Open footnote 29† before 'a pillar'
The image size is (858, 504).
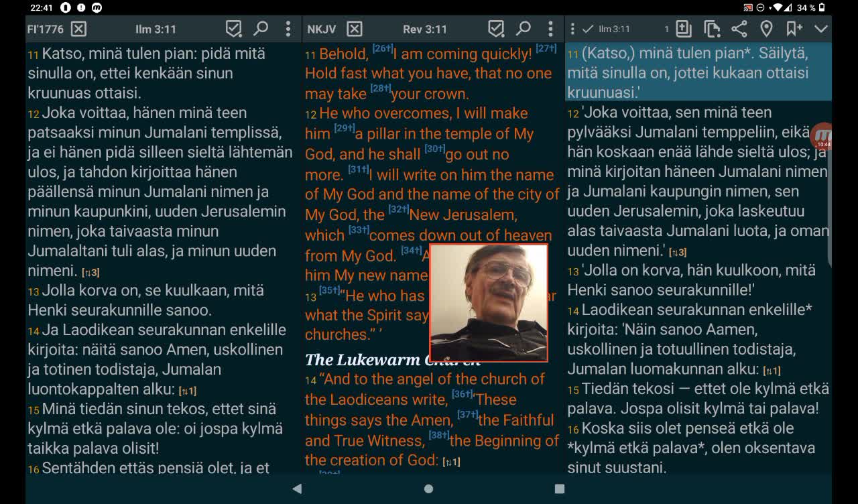[344, 127]
